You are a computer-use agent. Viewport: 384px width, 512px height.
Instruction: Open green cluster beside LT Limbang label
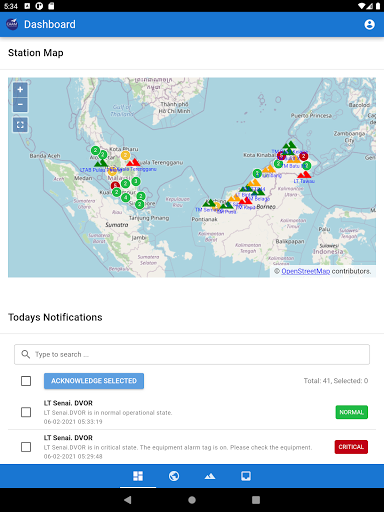point(257,173)
